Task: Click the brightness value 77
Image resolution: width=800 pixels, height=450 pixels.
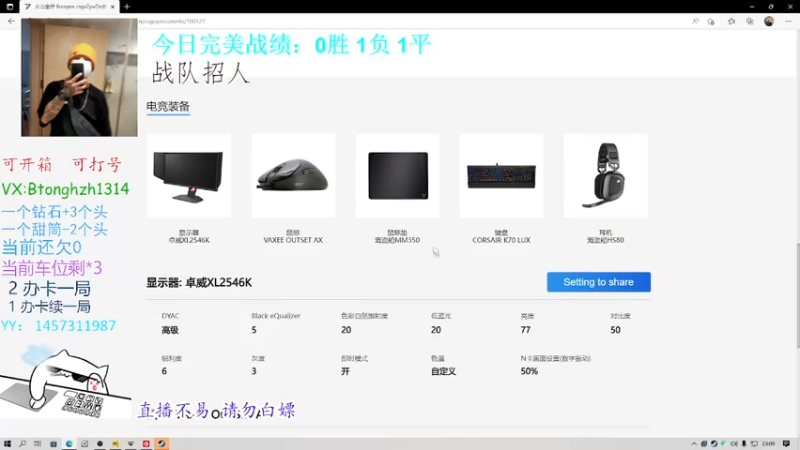Action: pyautogui.click(x=526, y=330)
